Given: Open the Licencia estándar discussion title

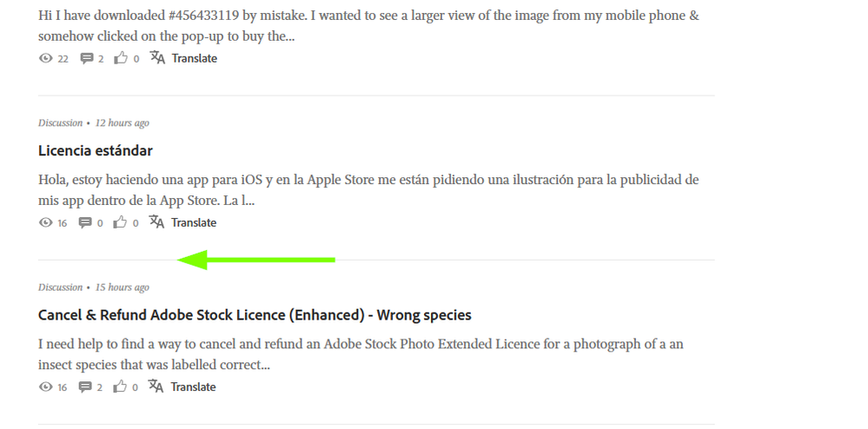Looking at the screenshot, I should tap(96, 151).
